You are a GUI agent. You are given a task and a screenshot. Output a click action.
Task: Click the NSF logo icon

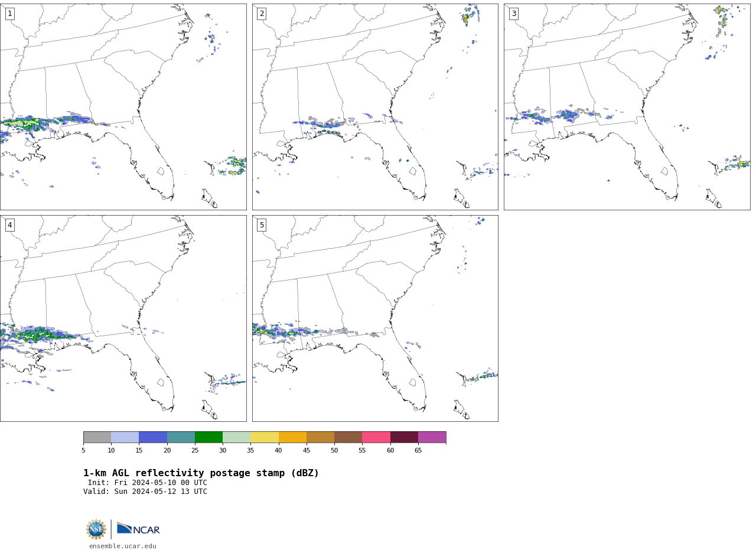96,529
